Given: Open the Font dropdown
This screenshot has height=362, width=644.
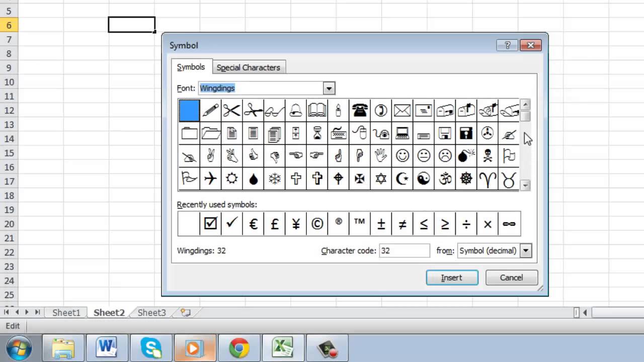Looking at the screenshot, I should 329,88.
